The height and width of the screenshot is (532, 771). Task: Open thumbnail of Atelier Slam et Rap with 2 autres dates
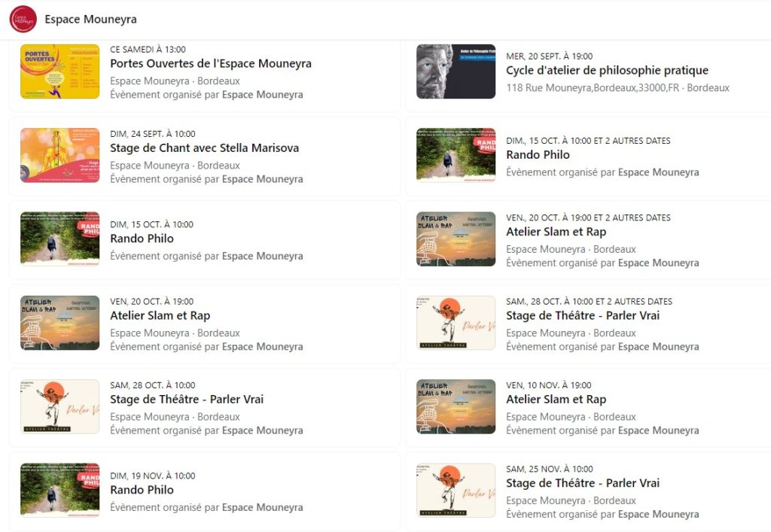click(x=456, y=239)
